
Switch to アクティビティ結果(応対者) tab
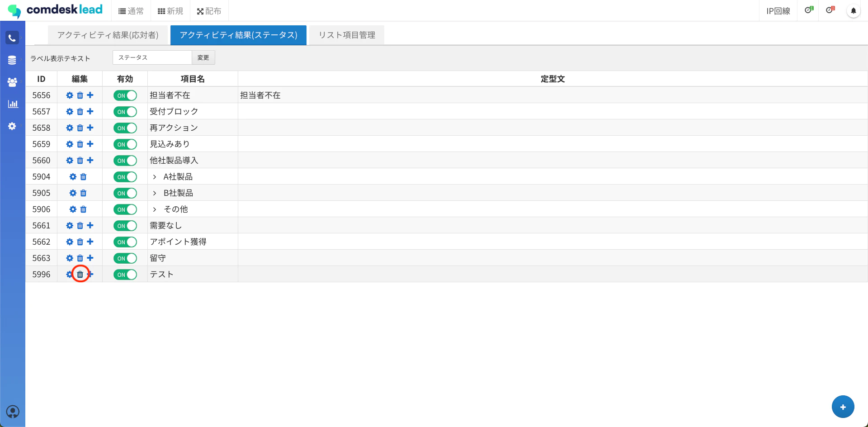coord(108,35)
